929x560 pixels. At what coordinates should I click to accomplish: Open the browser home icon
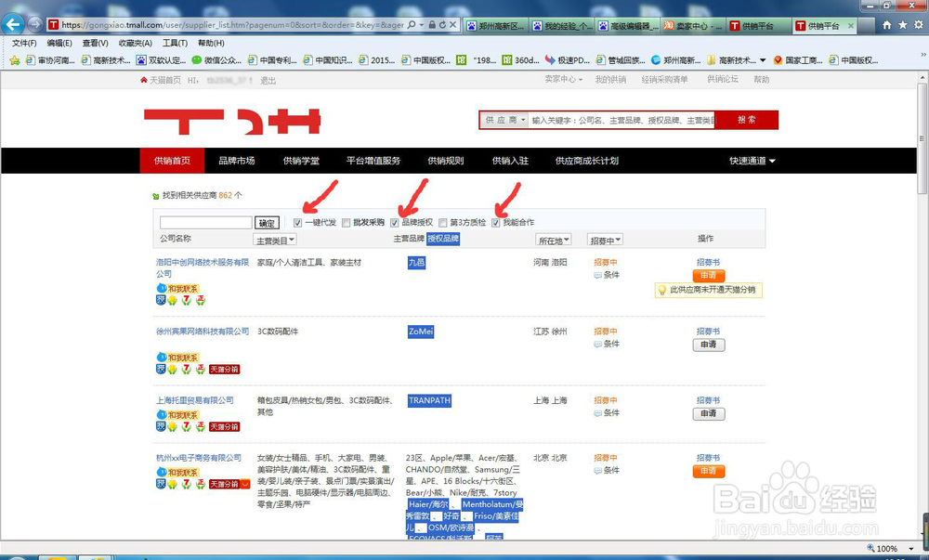(887, 25)
